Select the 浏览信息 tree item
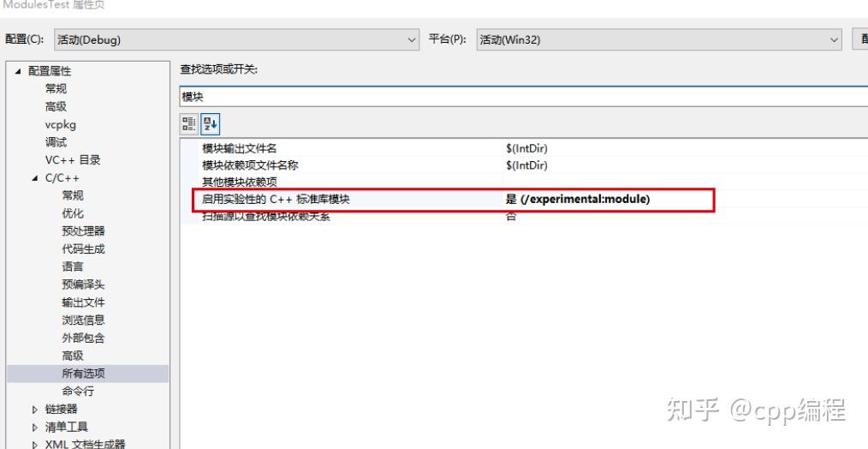Screen dimensions: 868x449 [83, 320]
